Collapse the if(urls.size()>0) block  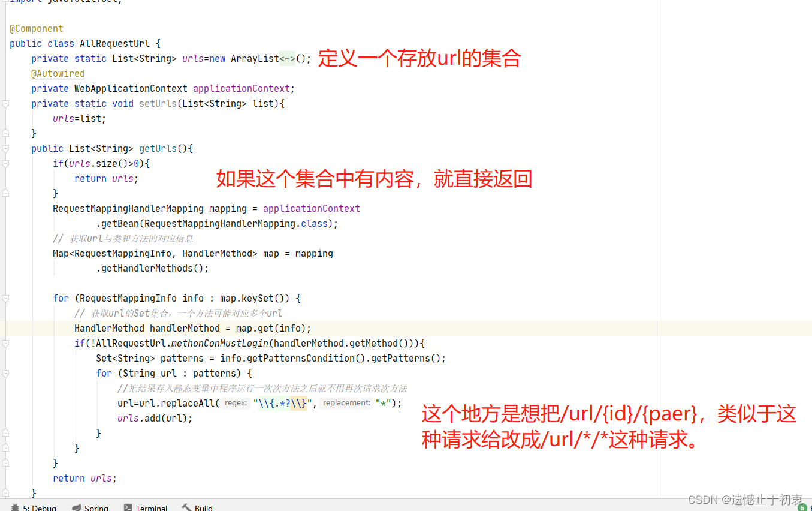coord(5,164)
